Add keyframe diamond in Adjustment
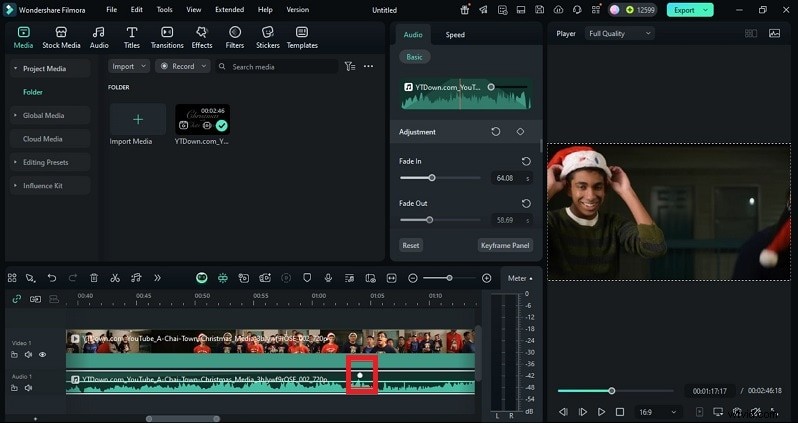This screenshot has height=424, width=798. (520, 131)
